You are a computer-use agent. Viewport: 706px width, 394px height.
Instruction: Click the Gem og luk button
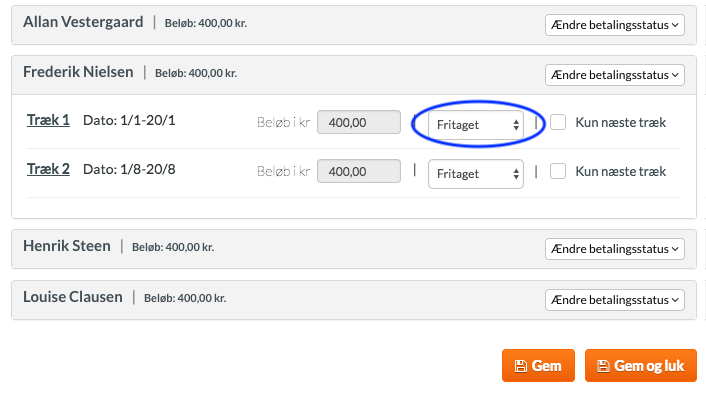tap(641, 366)
